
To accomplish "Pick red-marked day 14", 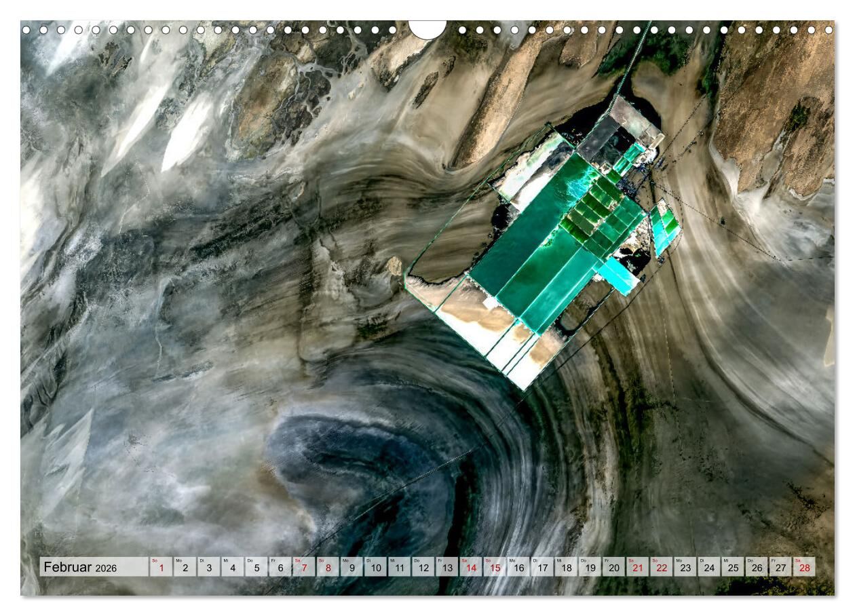I will 471,567.
